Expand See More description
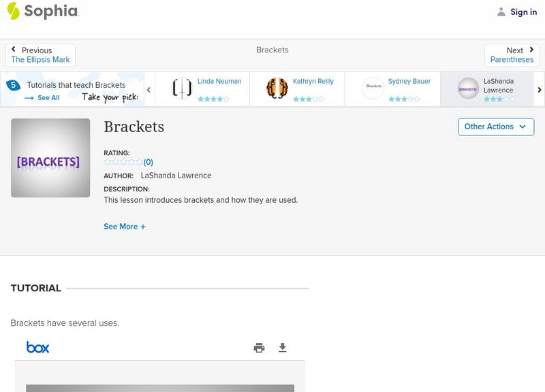 (125, 227)
